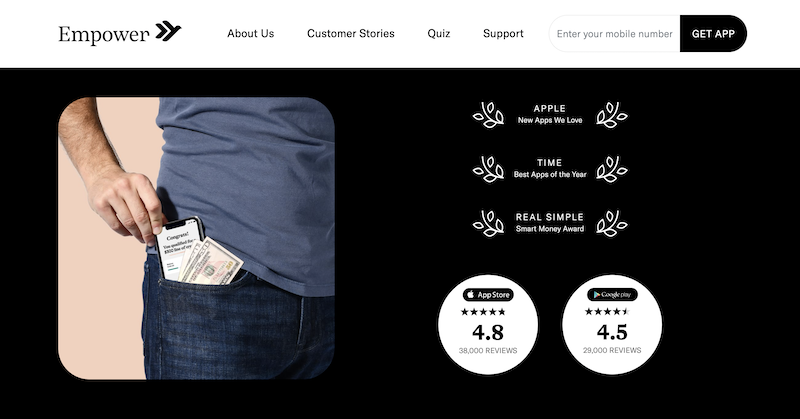800x419 pixels.
Task: Open the About Us page
Action: click(251, 34)
